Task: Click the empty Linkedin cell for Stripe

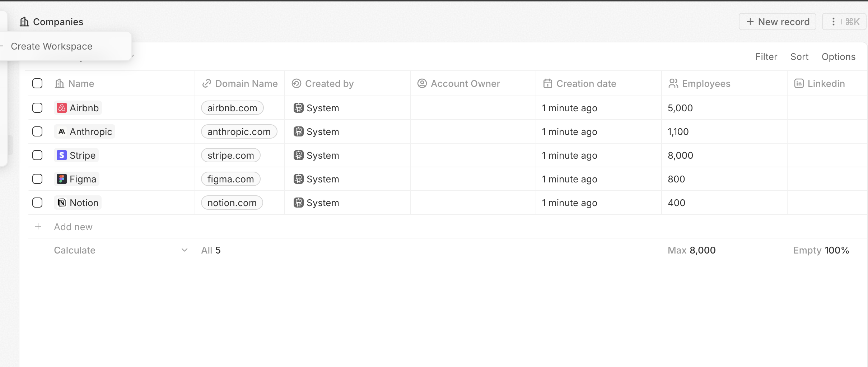Action: [x=827, y=155]
